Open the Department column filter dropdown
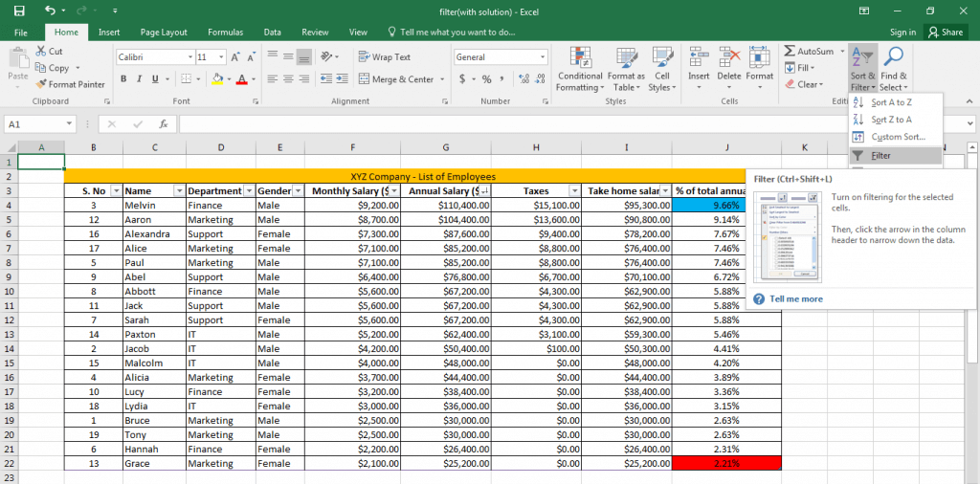The image size is (980, 484). click(x=248, y=191)
